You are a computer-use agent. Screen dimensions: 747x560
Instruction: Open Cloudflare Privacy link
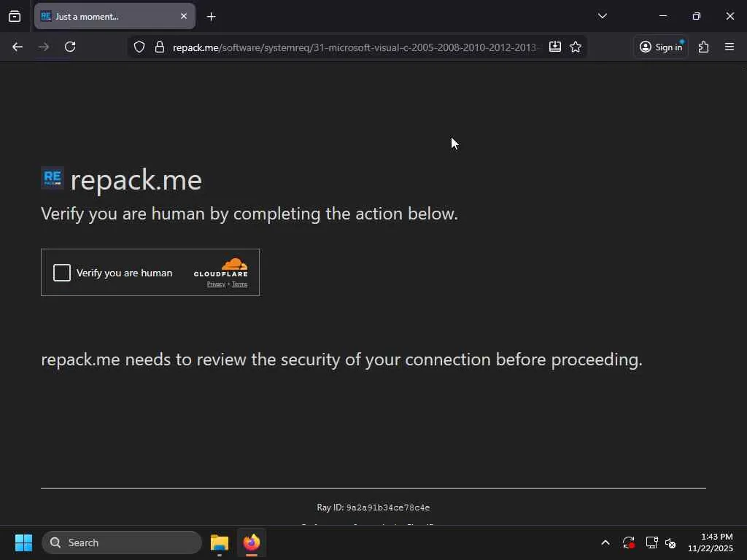coord(216,284)
